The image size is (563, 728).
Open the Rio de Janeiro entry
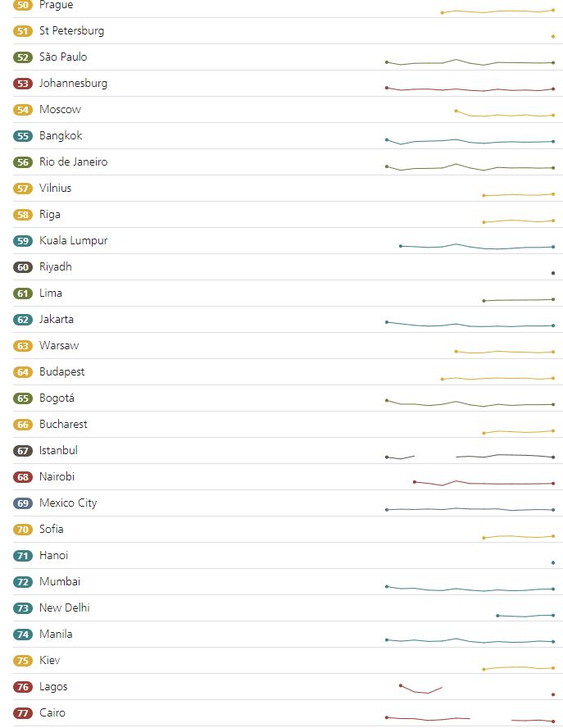[x=73, y=162]
